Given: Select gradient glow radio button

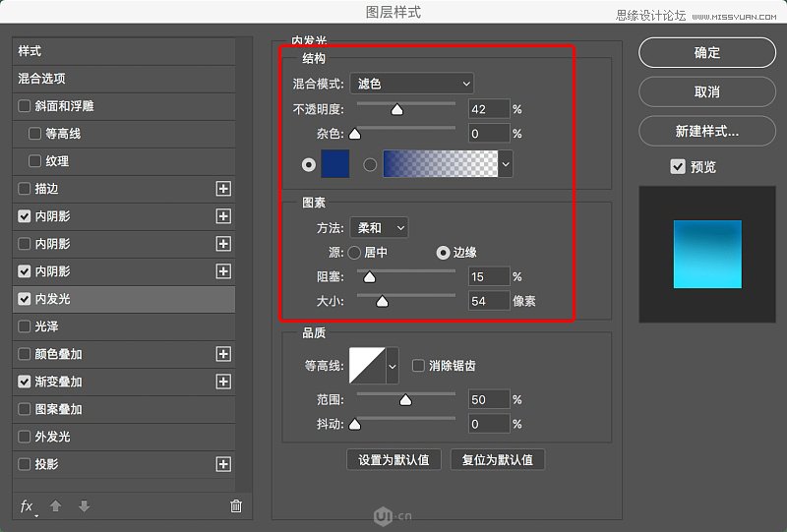Looking at the screenshot, I should (370, 164).
